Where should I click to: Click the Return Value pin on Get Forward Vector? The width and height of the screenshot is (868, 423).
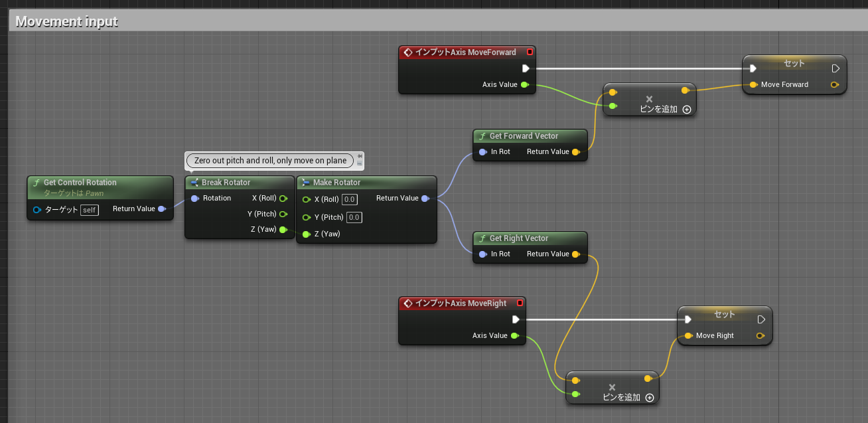tap(575, 152)
